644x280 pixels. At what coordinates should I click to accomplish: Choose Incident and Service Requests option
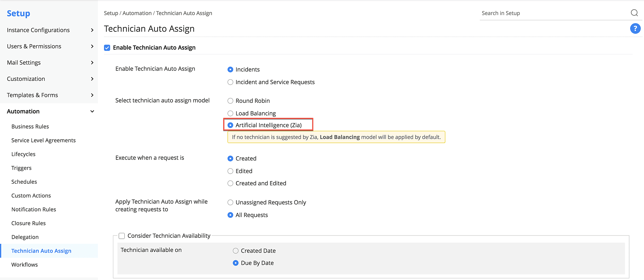click(230, 82)
